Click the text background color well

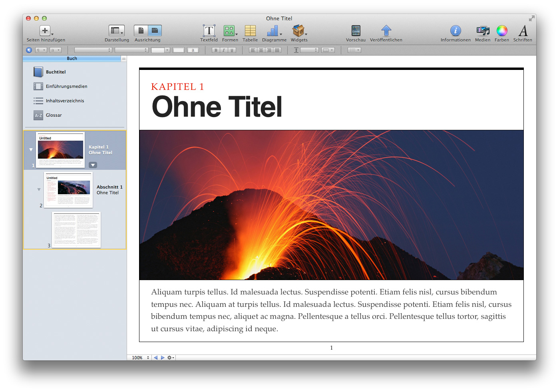(x=193, y=50)
